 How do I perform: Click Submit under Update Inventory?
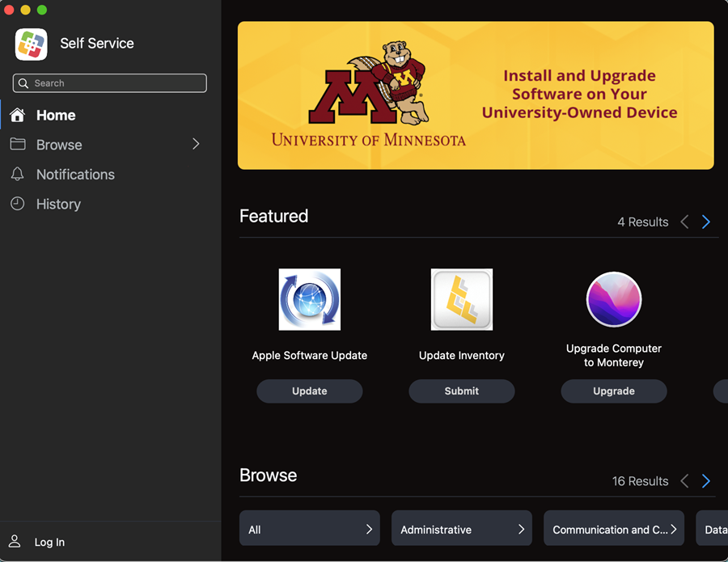pyautogui.click(x=462, y=391)
